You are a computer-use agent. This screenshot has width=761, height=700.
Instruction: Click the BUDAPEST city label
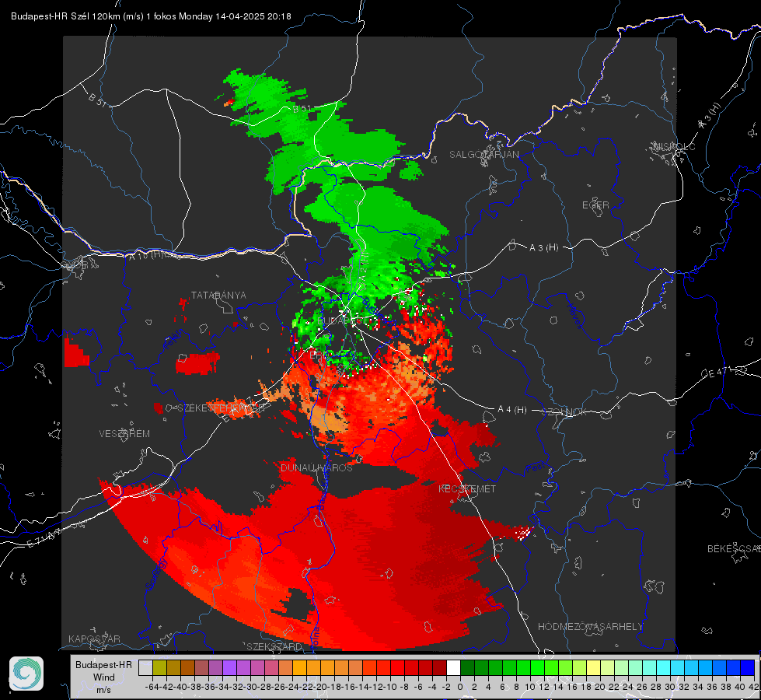[342, 320]
